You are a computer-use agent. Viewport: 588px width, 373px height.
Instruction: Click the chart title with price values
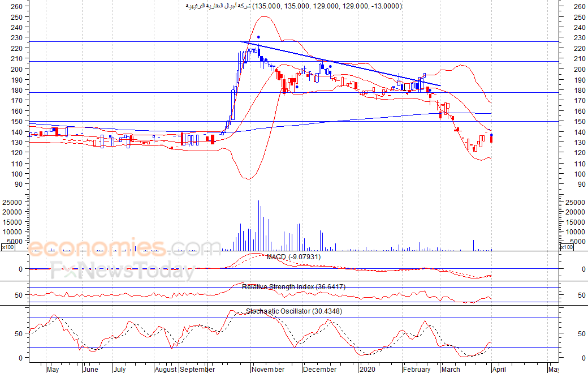[x=294, y=6]
